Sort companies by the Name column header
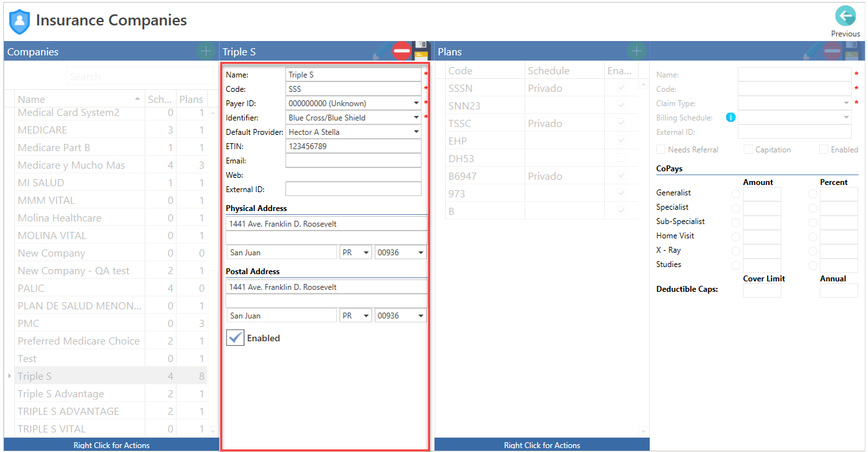The width and height of the screenshot is (868, 452). (x=79, y=99)
